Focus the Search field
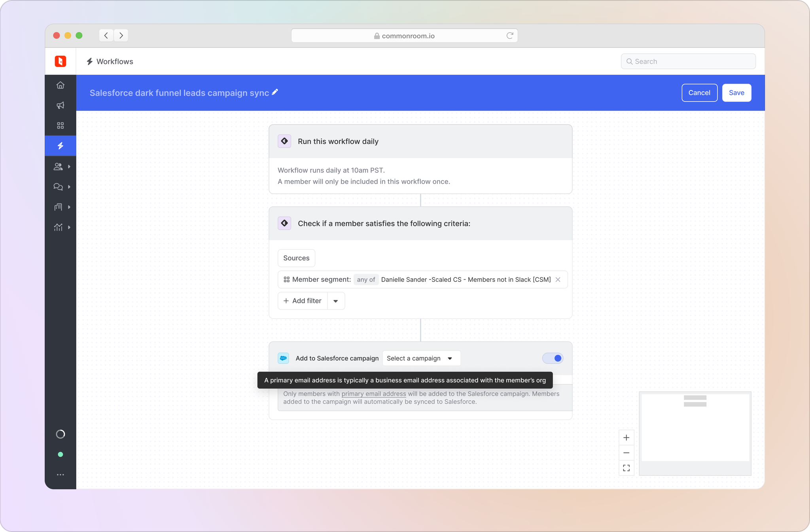This screenshot has width=810, height=532. 688,61
